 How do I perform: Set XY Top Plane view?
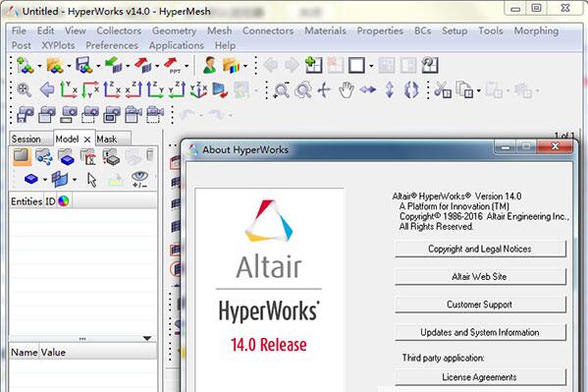[69, 90]
